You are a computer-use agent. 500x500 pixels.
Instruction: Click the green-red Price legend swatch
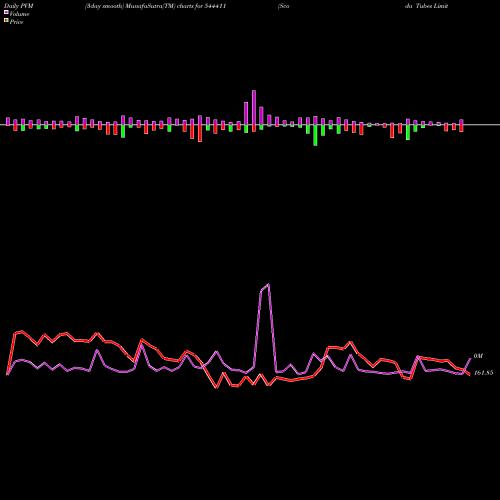coord(6,21)
